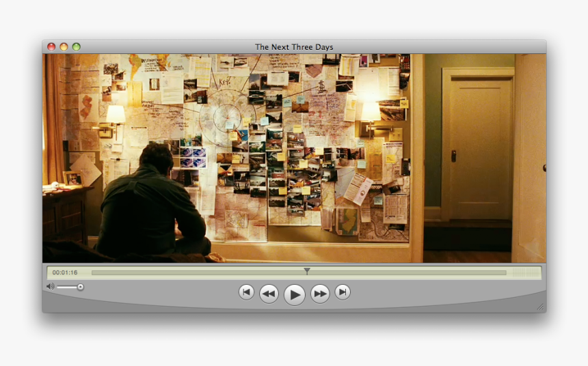This screenshot has height=366, width=588.
Task: Click the volume slider knob
Action: (x=80, y=287)
